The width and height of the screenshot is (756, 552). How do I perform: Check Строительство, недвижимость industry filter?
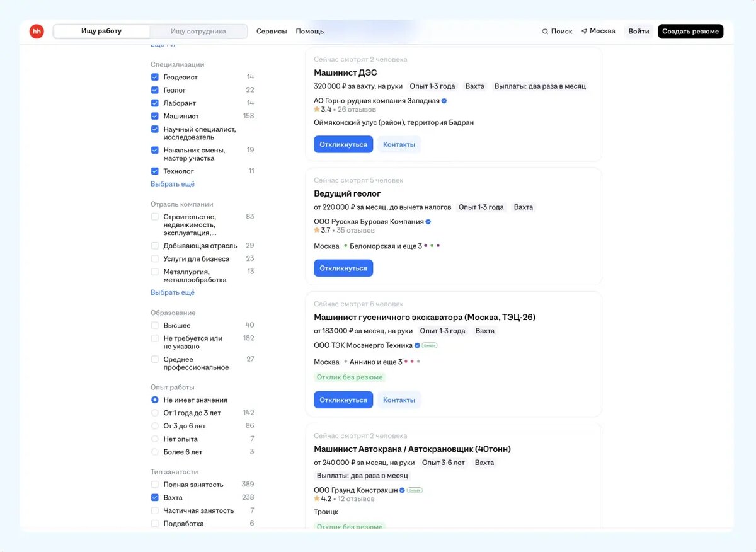click(155, 217)
